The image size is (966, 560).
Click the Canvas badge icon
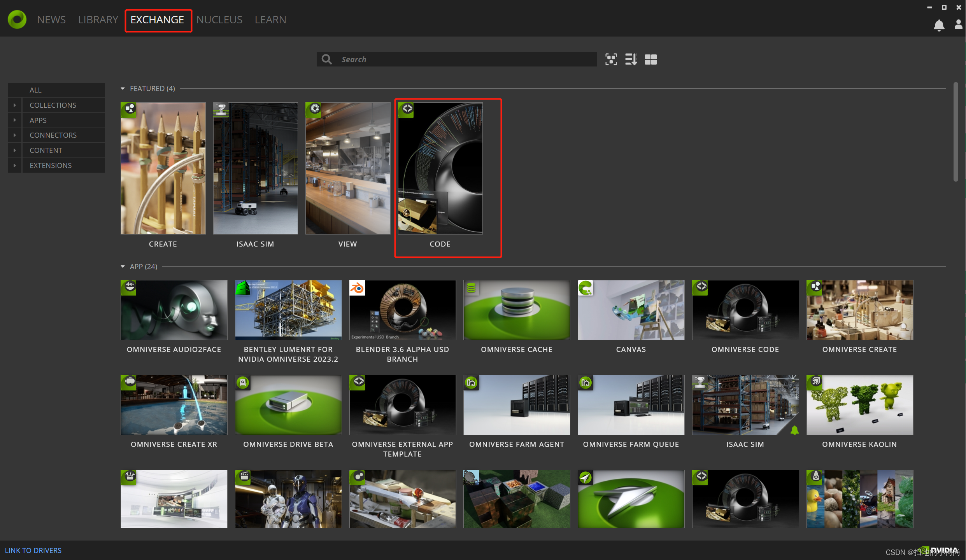(586, 287)
